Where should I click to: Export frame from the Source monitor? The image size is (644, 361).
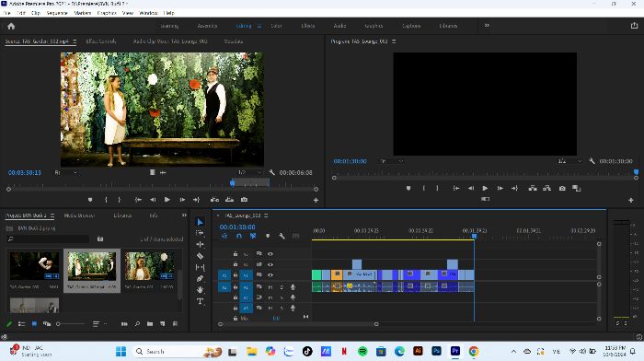pos(245,200)
